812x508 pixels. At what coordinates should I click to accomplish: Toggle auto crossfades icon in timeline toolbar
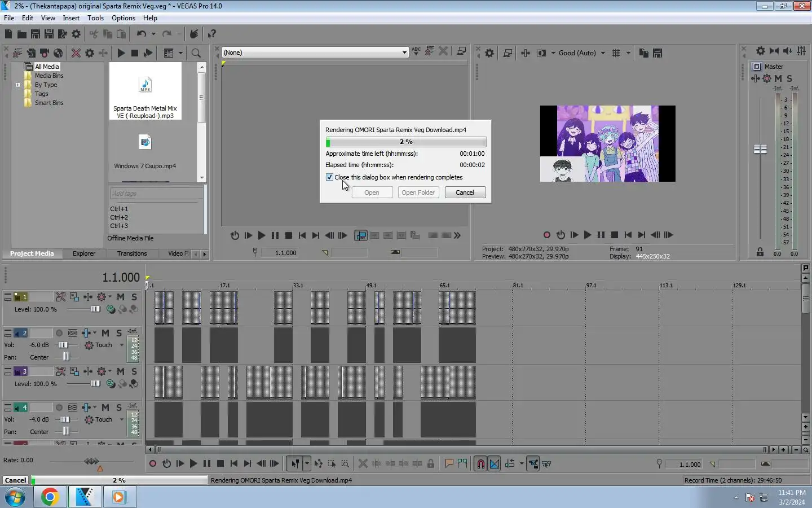[x=495, y=464]
